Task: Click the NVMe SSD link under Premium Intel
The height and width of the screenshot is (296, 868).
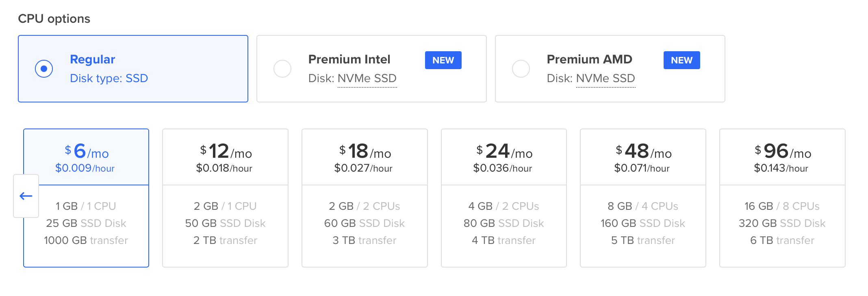Action: tap(367, 78)
